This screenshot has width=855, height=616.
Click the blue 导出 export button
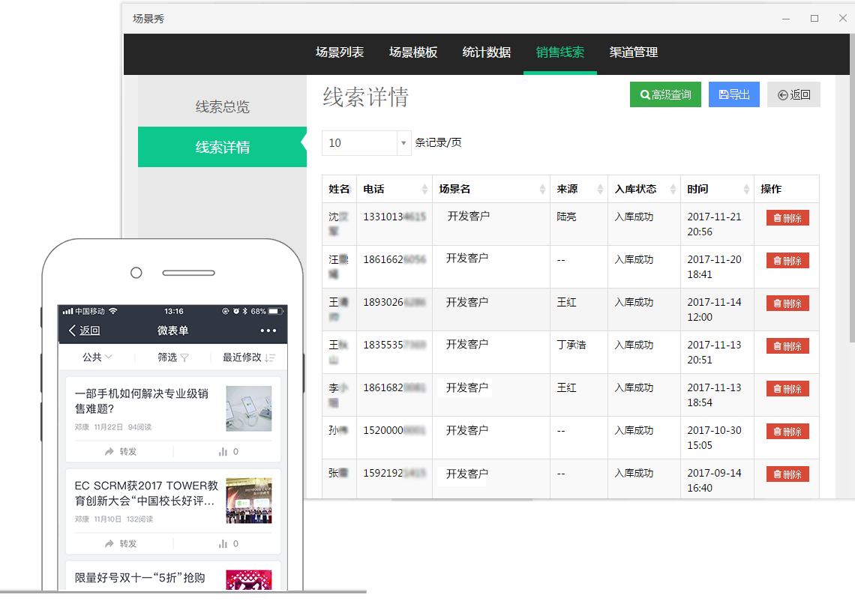[x=733, y=94]
